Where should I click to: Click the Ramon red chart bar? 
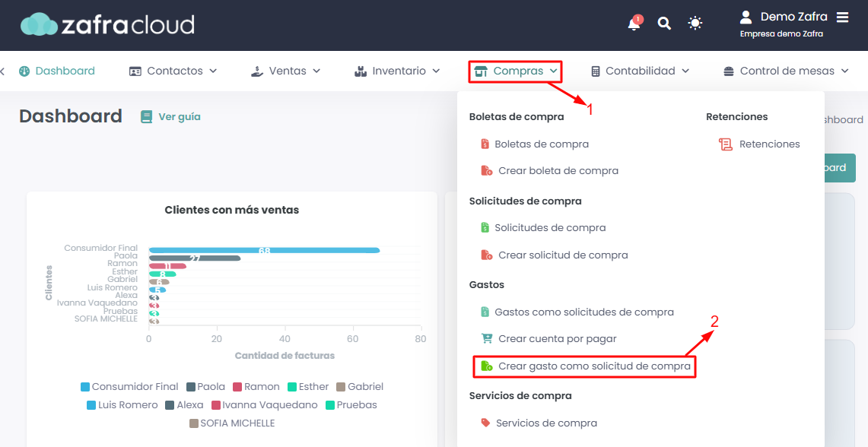[x=167, y=266]
